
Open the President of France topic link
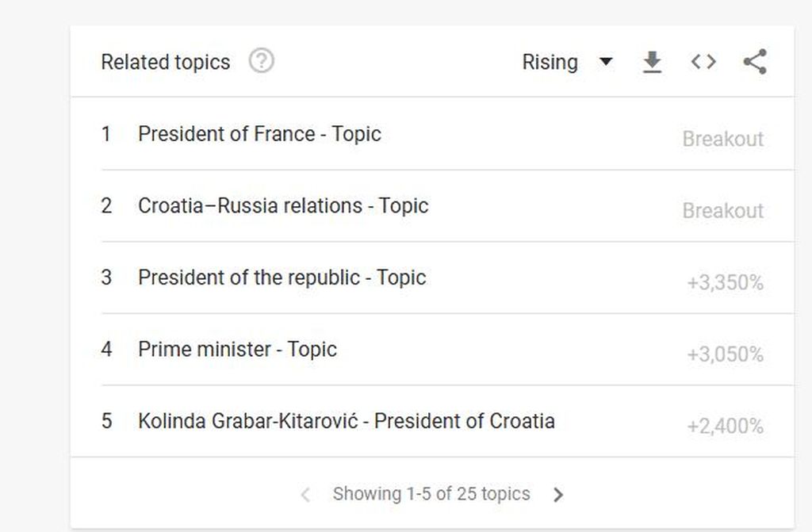pyautogui.click(x=260, y=134)
